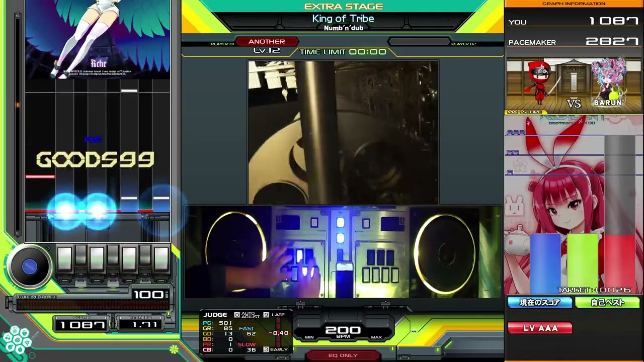Screen dimensions: 644x362
Task: Click the green flower emblem
Action: point(174,348)
